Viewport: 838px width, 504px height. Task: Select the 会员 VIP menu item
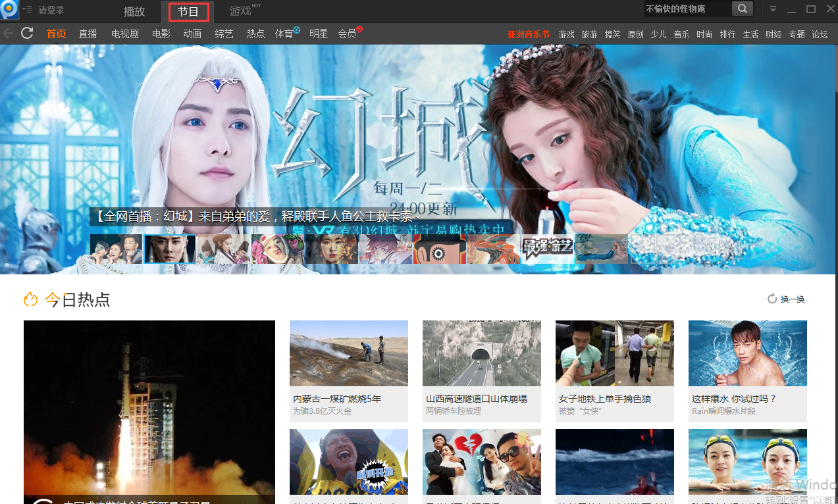(x=348, y=34)
